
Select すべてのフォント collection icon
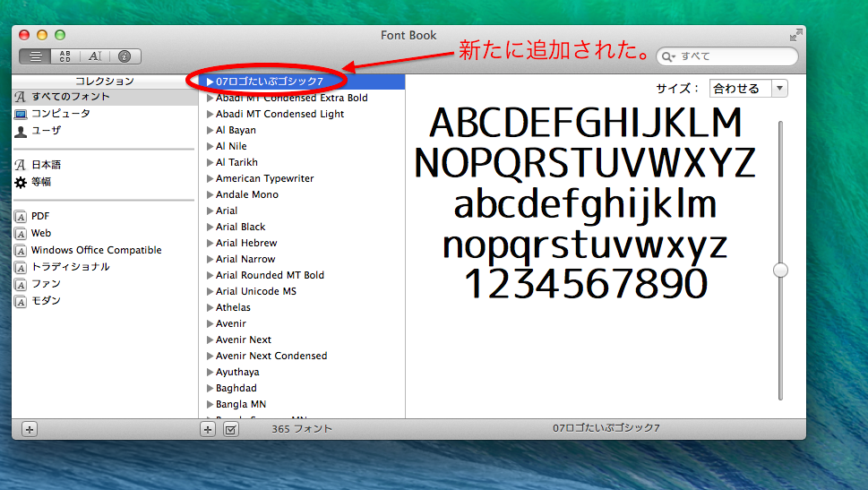(21, 97)
